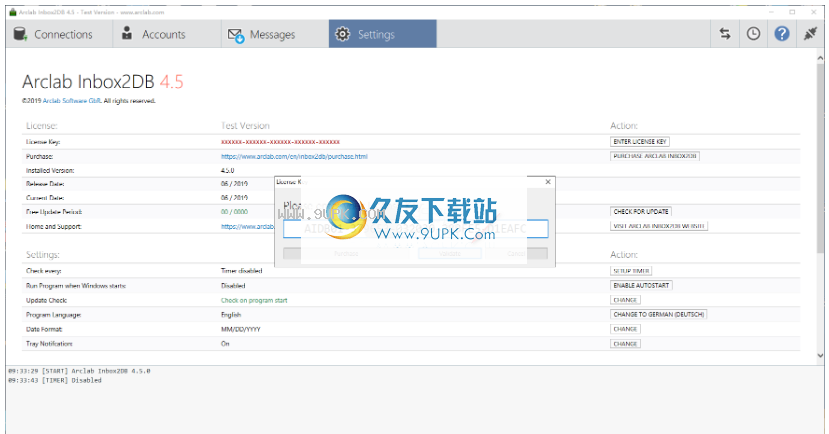
Task: Click the database Connections icon
Action: pos(20,34)
